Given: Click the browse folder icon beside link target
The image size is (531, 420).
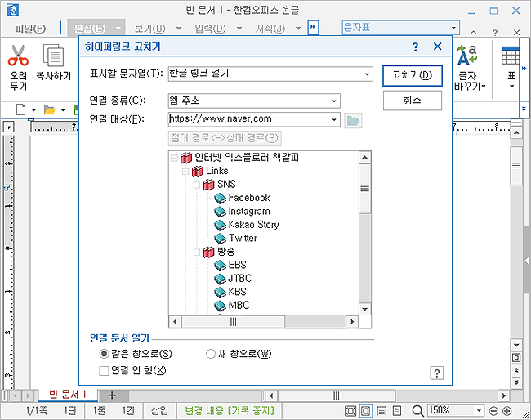Looking at the screenshot, I should click(353, 121).
